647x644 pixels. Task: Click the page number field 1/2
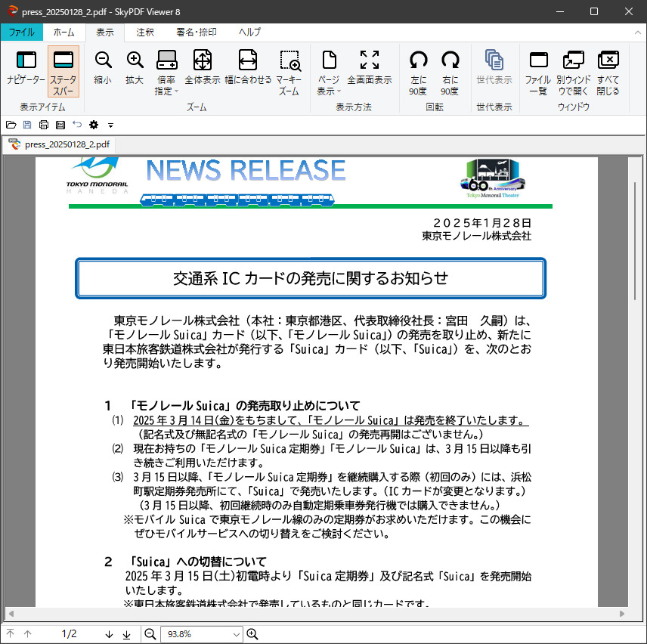point(69,633)
